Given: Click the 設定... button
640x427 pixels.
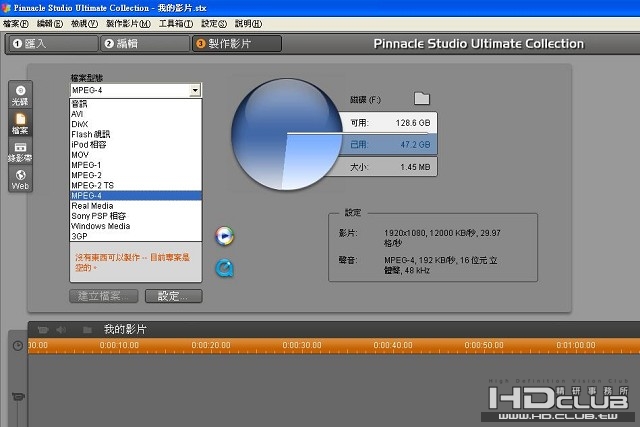Looking at the screenshot, I should 173,296.
